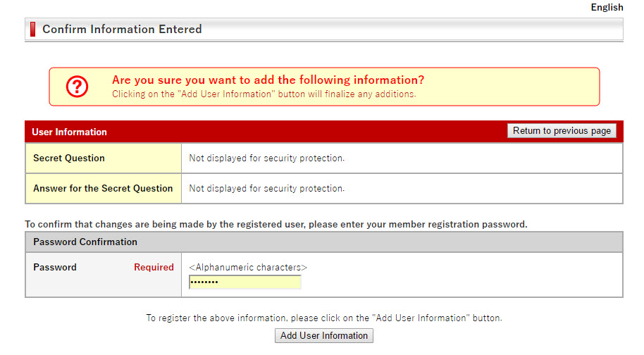
Task: Click the Password field label
Action: (55, 267)
